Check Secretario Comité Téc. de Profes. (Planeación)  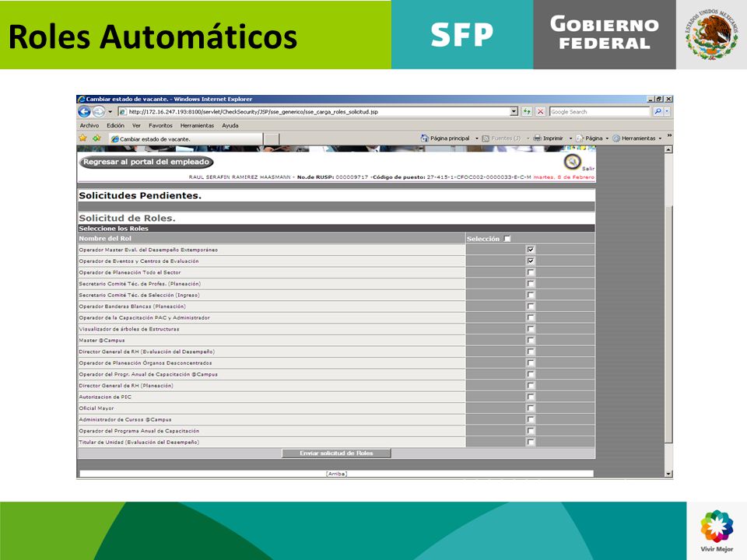(530, 284)
